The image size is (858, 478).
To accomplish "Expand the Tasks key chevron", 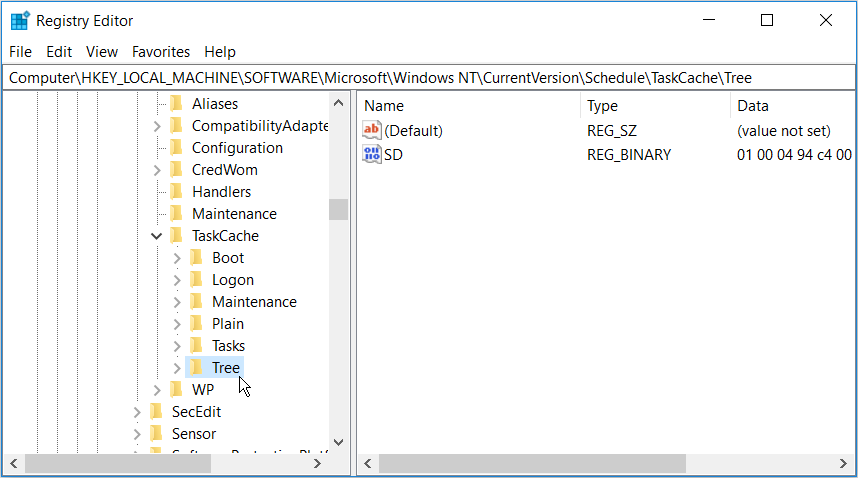I will (177, 346).
